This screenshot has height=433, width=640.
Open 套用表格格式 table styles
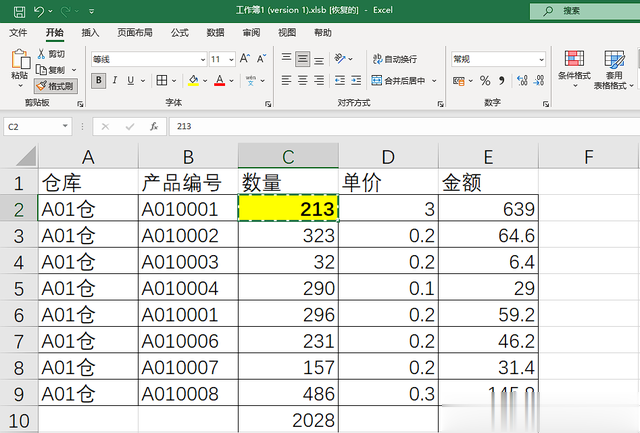613,69
